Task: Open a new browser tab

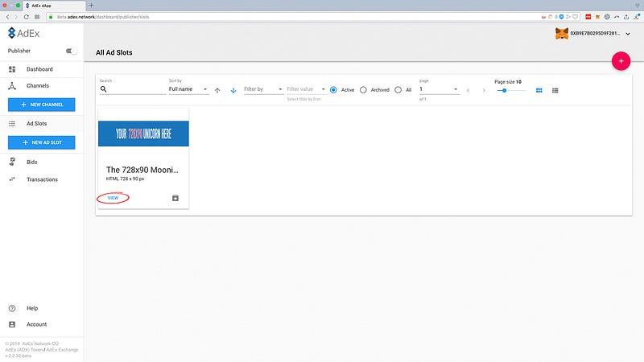Action: 91,6
